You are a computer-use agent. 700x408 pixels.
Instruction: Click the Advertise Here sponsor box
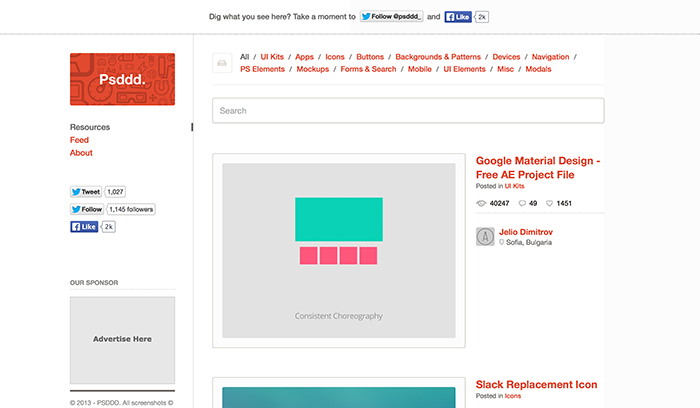[x=122, y=340]
